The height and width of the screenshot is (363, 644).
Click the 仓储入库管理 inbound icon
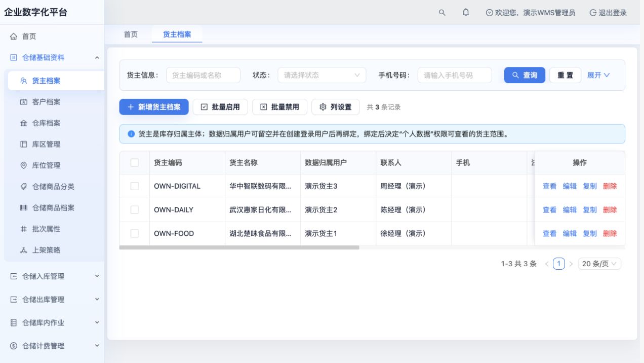pyautogui.click(x=14, y=276)
